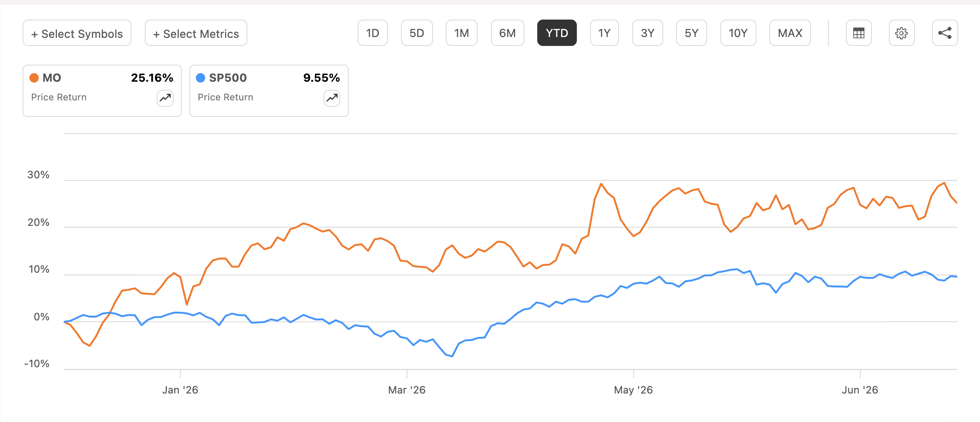The height and width of the screenshot is (422, 980).
Task: Choose the YTD range button
Action: 557,33
